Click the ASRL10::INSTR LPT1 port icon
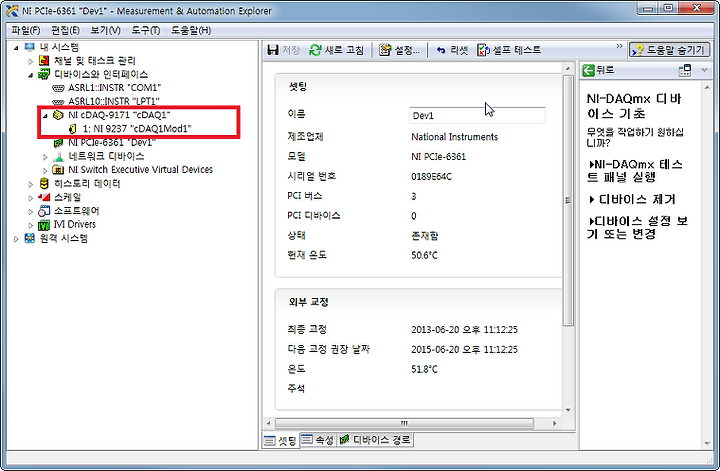This screenshot has height=471, width=720. 58,101
